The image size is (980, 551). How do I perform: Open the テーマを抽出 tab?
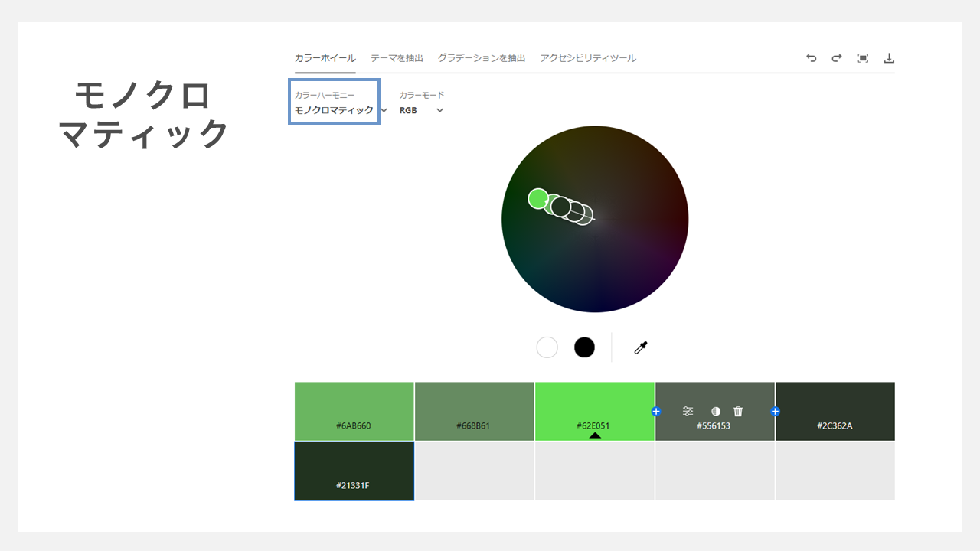tap(397, 58)
